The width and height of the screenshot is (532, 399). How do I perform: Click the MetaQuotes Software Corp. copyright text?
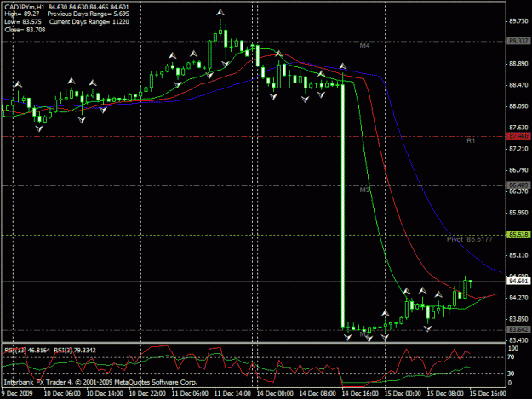point(100,382)
